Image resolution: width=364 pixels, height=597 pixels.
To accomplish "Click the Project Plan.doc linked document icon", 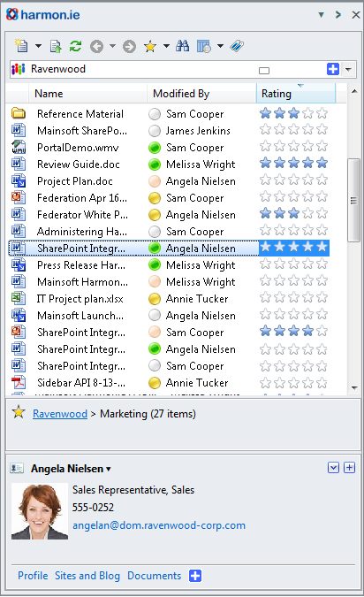I will click(19, 180).
